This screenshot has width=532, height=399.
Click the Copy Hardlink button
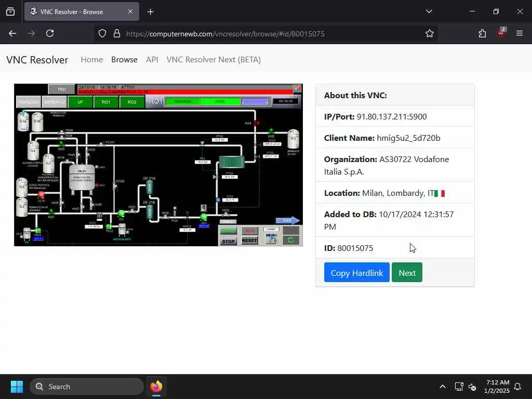(356, 272)
